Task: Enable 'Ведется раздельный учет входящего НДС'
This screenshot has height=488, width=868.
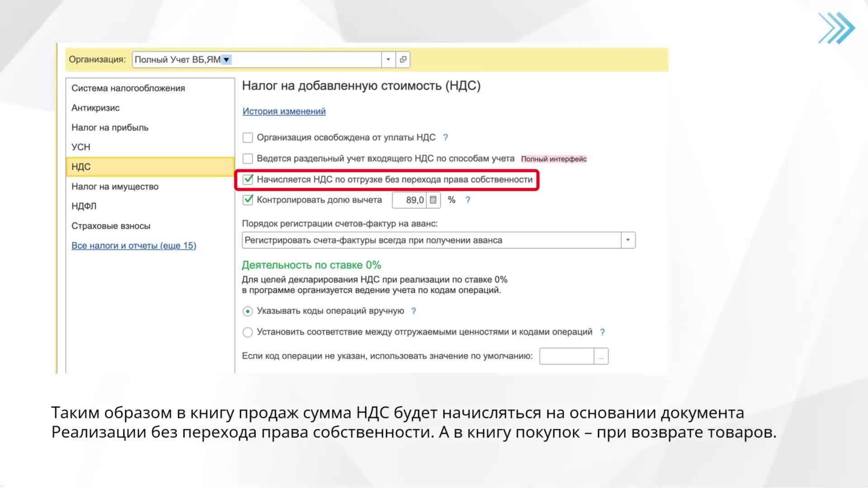Action: pyautogui.click(x=247, y=159)
